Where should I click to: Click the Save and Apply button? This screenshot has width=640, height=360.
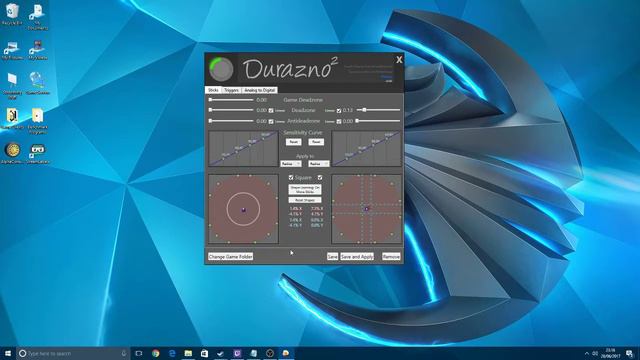click(x=357, y=256)
